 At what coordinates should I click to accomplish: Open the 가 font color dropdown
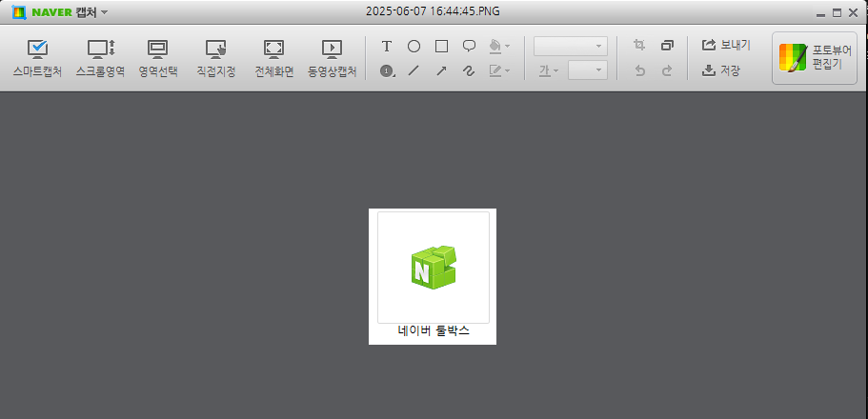tap(549, 70)
